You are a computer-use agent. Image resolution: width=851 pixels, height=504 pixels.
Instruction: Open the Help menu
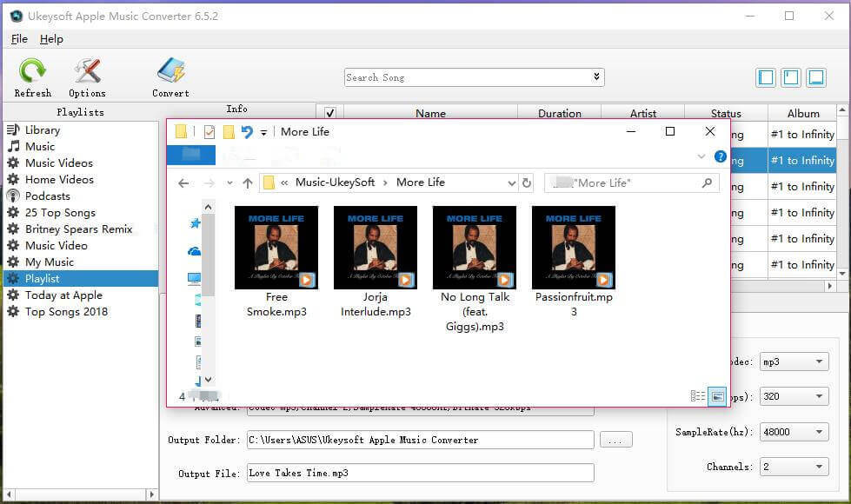coord(51,39)
